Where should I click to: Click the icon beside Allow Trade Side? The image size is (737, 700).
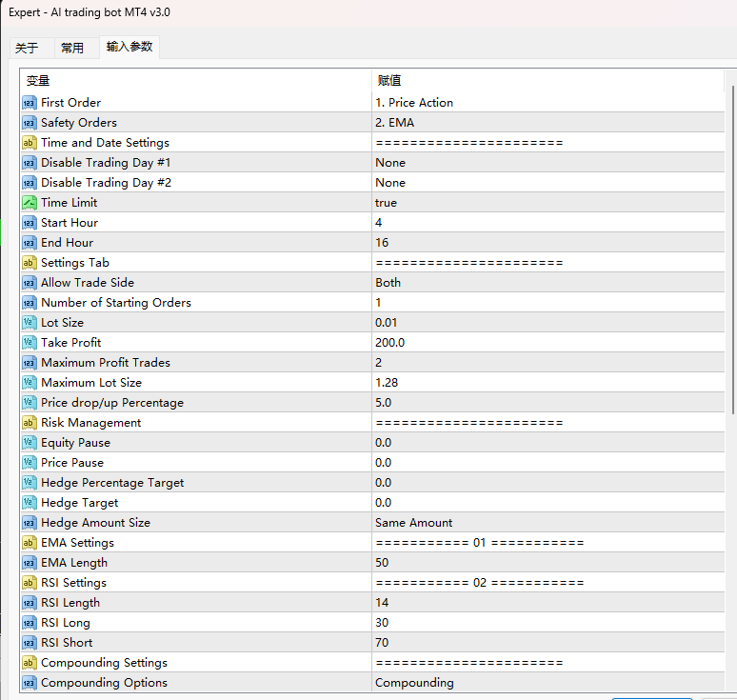click(30, 283)
